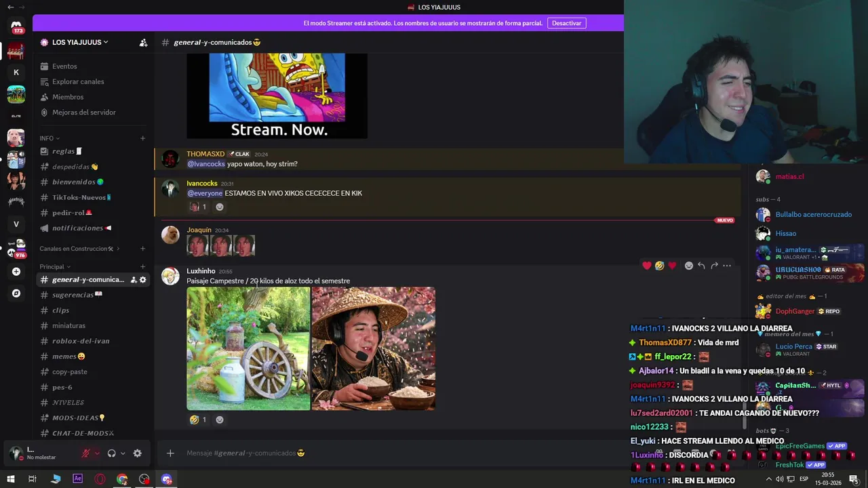Click the user avatar showing No molestar
Screen dimensions: 868x488
pos(16,453)
